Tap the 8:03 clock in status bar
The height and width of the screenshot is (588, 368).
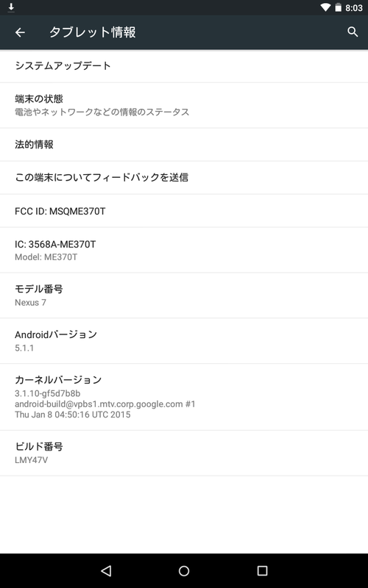pos(354,8)
